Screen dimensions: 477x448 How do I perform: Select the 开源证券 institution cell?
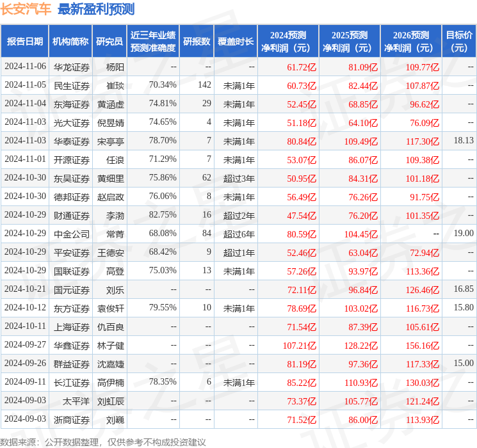(x=72, y=160)
